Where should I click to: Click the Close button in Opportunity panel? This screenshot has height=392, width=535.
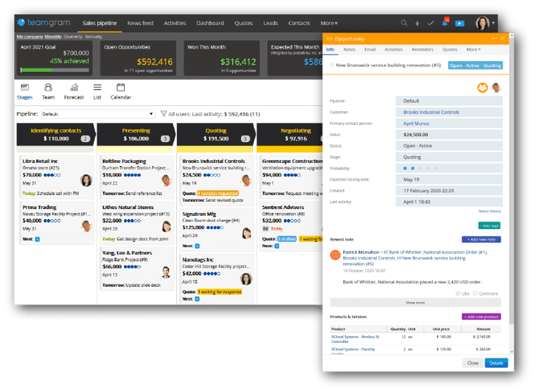coord(473,363)
